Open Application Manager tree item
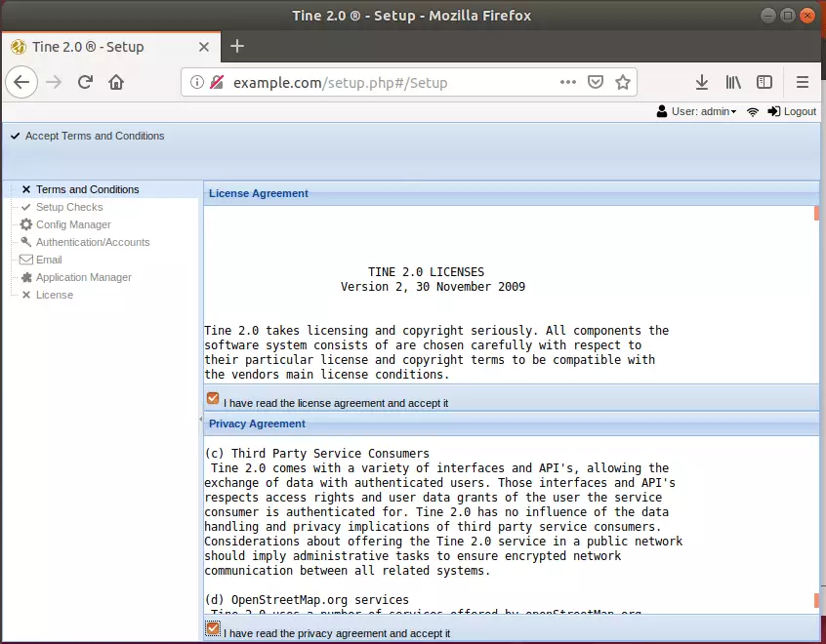Viewport: 826px width, 644px height. [84, 277]
